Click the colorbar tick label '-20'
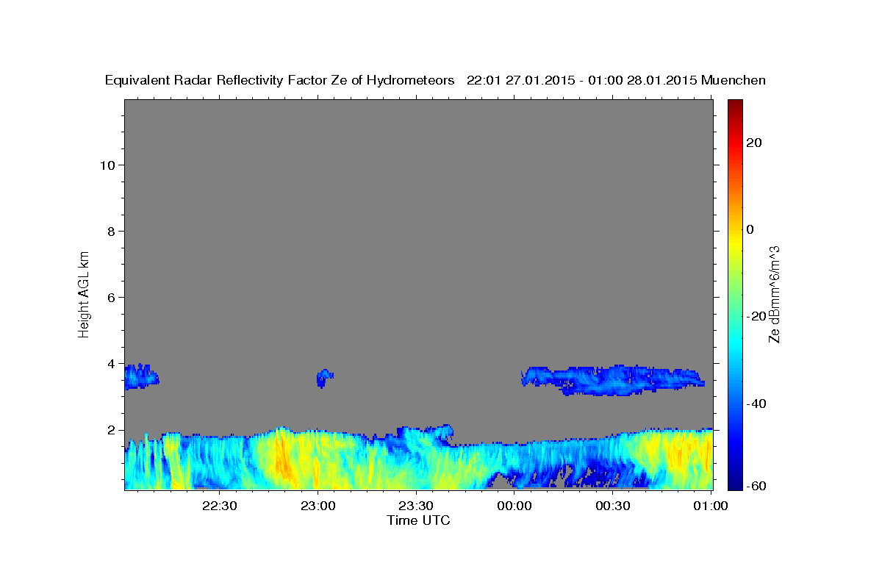This screenshot has width=882, height=588. 756,316
